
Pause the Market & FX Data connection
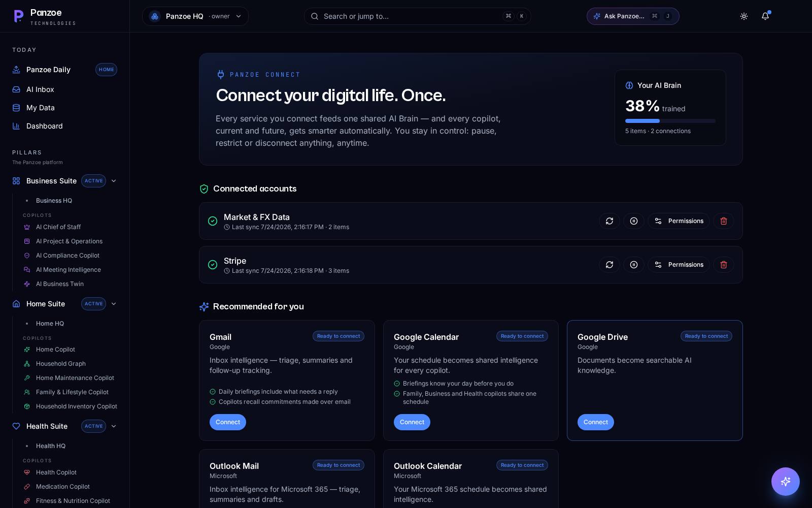[634, 221]
